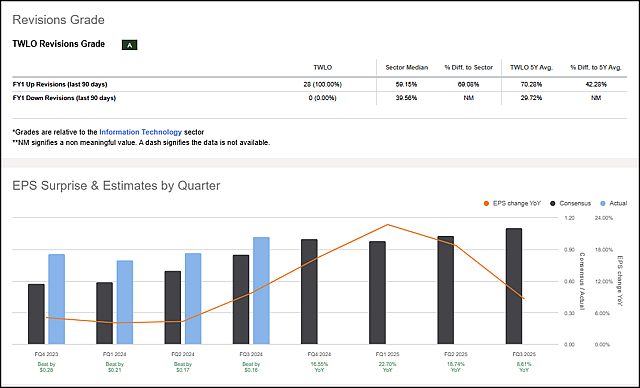Click the '12.00%' EPS change axis label
This screenshot has height=388, width=640.
604,282
